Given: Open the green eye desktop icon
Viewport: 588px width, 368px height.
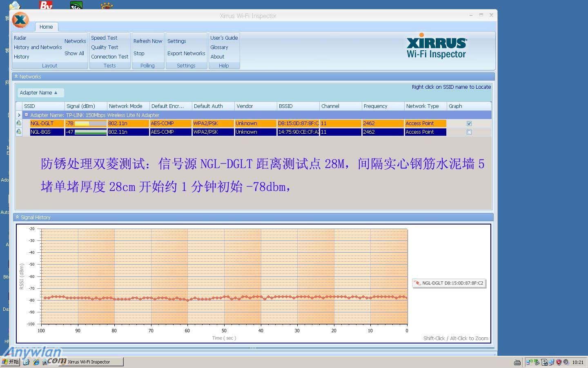Looking at the screenshot, I should coord(76,5).
